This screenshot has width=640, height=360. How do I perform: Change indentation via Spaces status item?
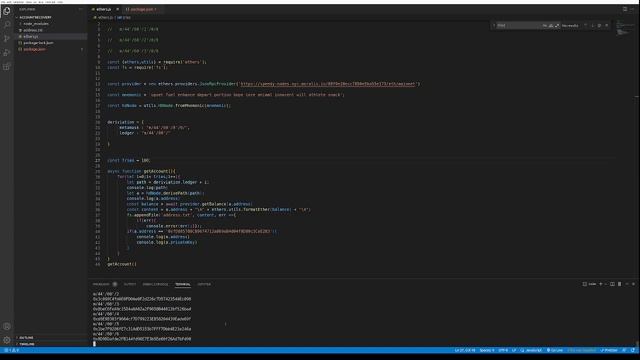(x=487, y=350)
